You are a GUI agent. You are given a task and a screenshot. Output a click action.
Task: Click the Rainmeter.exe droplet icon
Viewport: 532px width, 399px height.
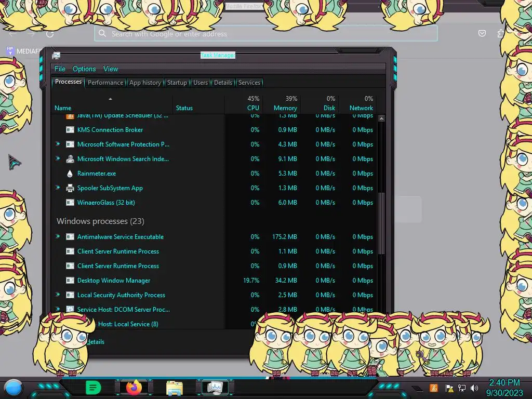pos(70,174)
